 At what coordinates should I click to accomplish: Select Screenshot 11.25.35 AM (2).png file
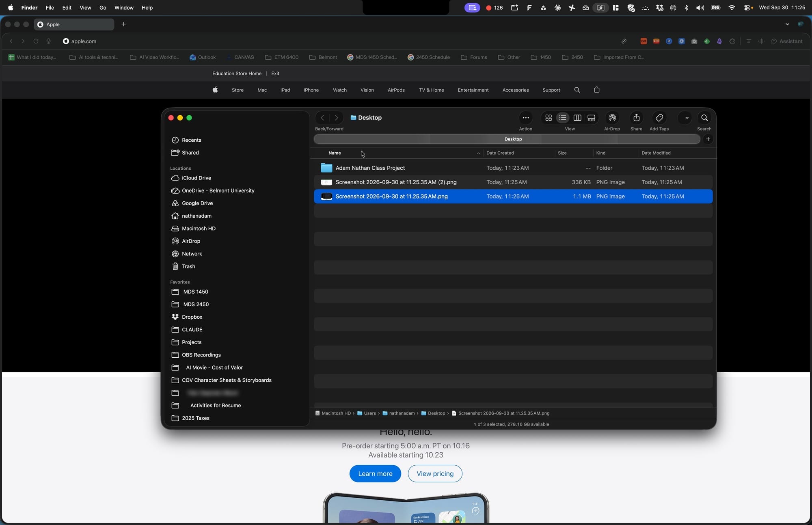click(x=513, y=182)
